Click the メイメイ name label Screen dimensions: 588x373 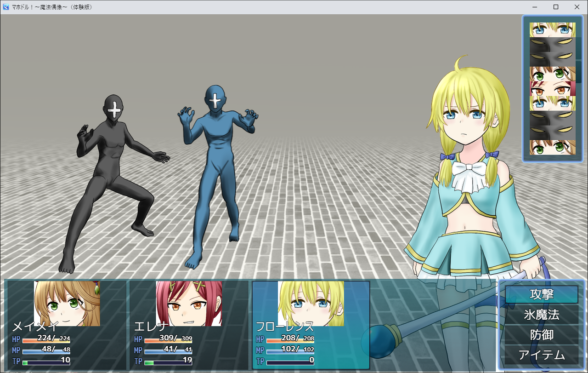click(x=35, y=327)
